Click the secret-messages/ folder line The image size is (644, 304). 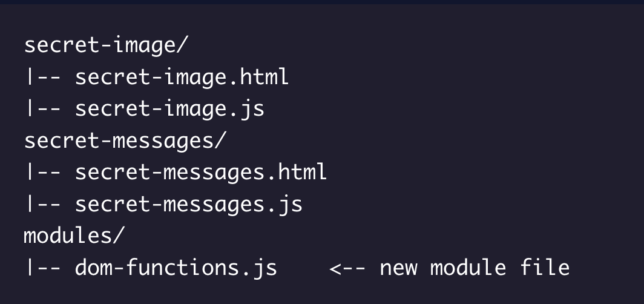pos(125,141)
